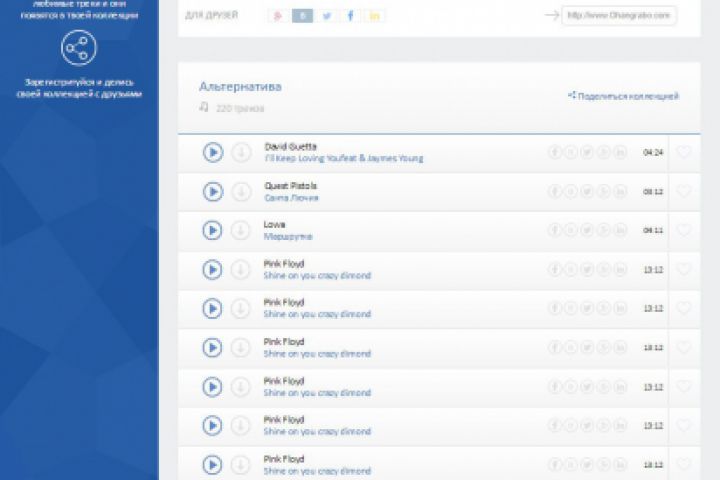This screenshot has height=480, width=720.
Task: Open the song title under Lowa
Action: 288,237
